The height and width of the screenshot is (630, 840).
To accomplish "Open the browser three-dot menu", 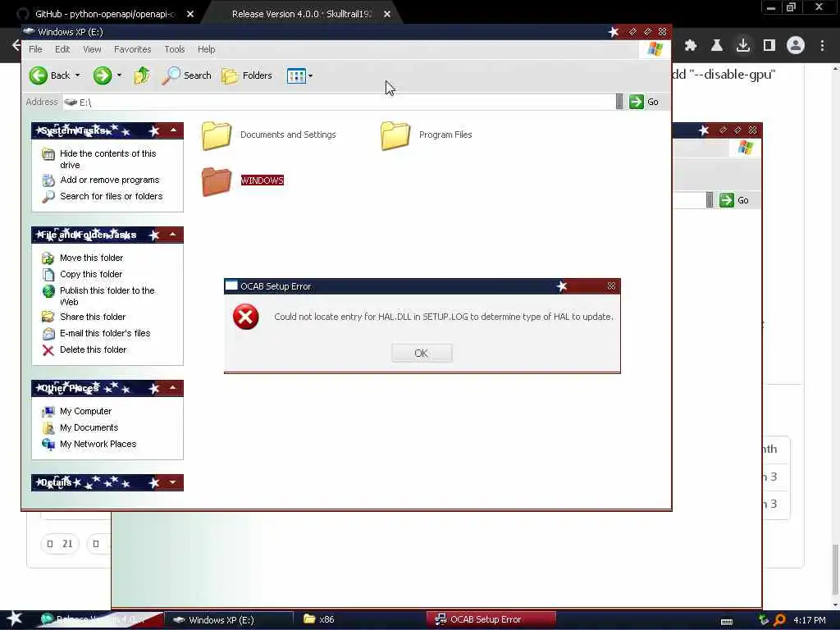I will pos(822,46).
